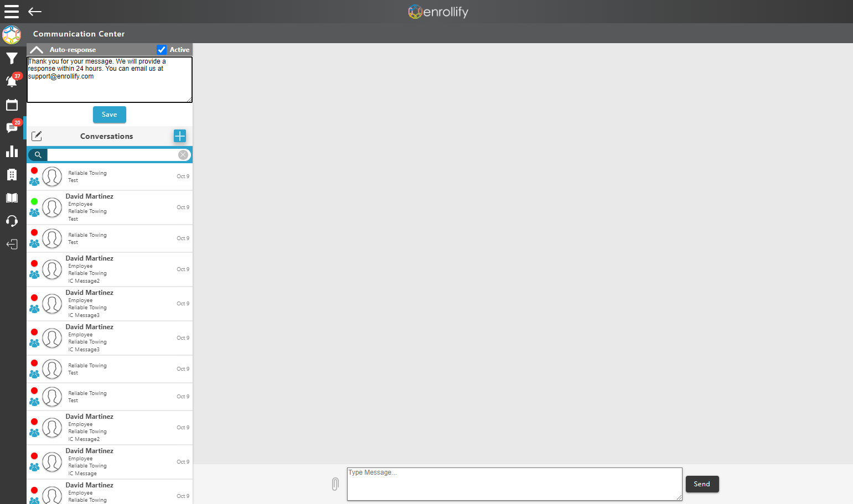853x504 pixels.
Task: Open the open-book icon in sidebar
Action: point(12,198)
